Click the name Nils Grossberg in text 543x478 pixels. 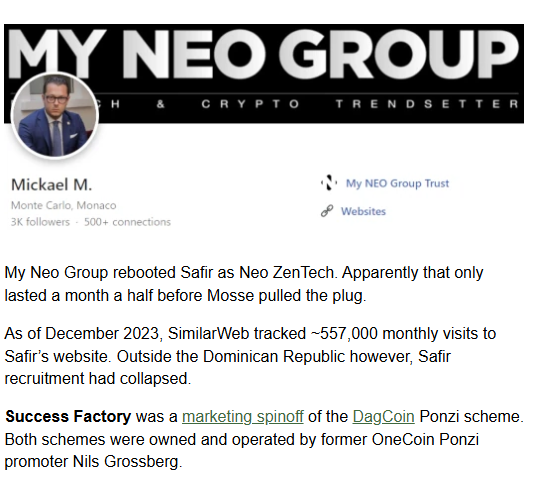[127, 461]
